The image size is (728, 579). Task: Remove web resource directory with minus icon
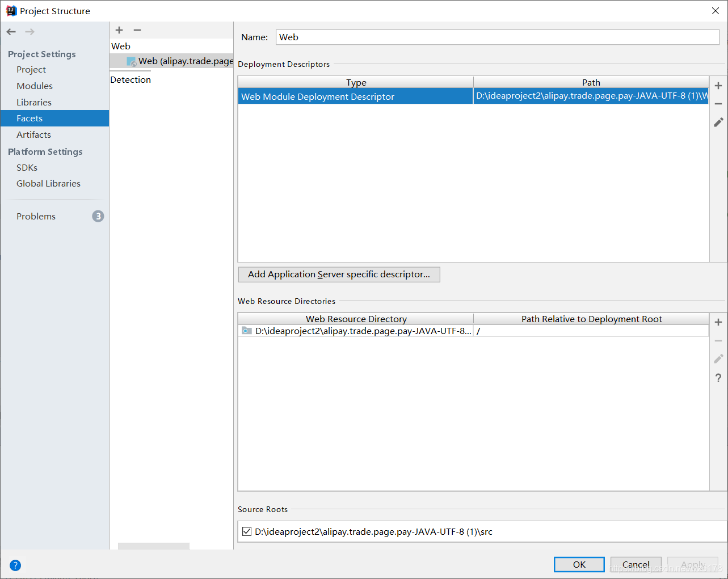pyautogui.click(x=718, y=341)
